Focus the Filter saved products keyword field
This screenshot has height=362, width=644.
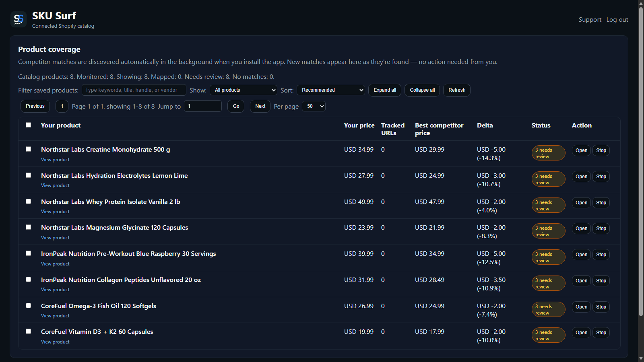coord(134,90)
